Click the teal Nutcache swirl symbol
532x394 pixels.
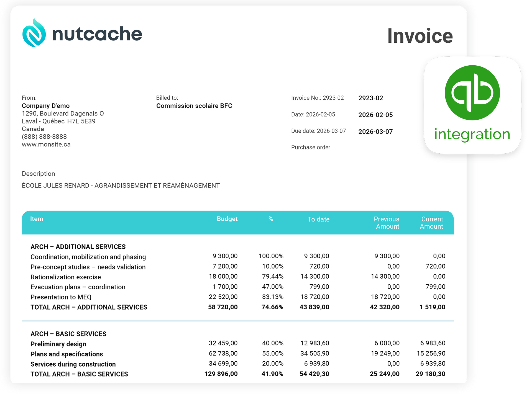[34, 34]
